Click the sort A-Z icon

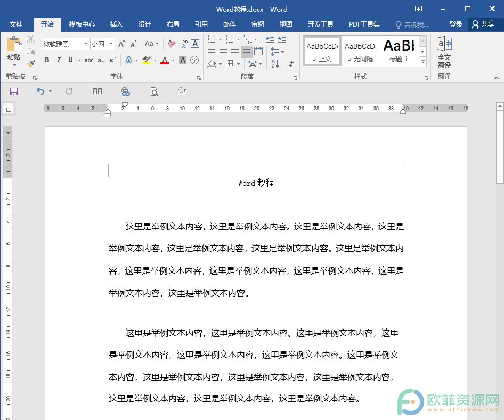275,63
